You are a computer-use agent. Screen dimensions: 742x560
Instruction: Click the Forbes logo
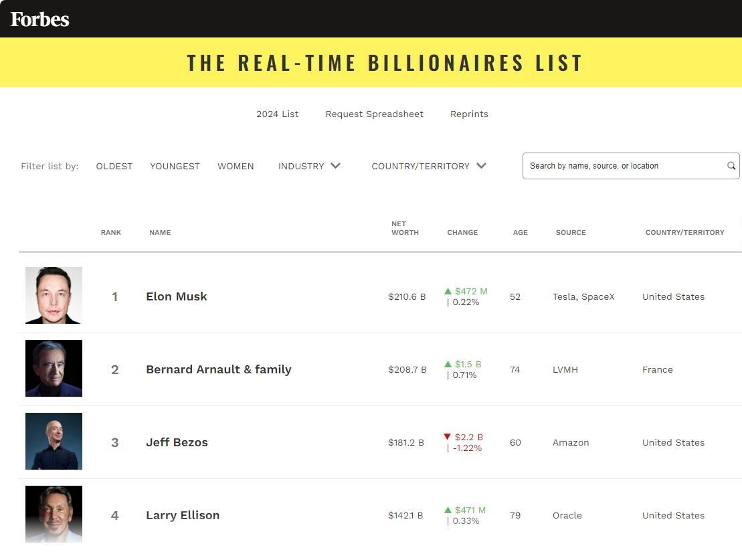tap(40, 19)
